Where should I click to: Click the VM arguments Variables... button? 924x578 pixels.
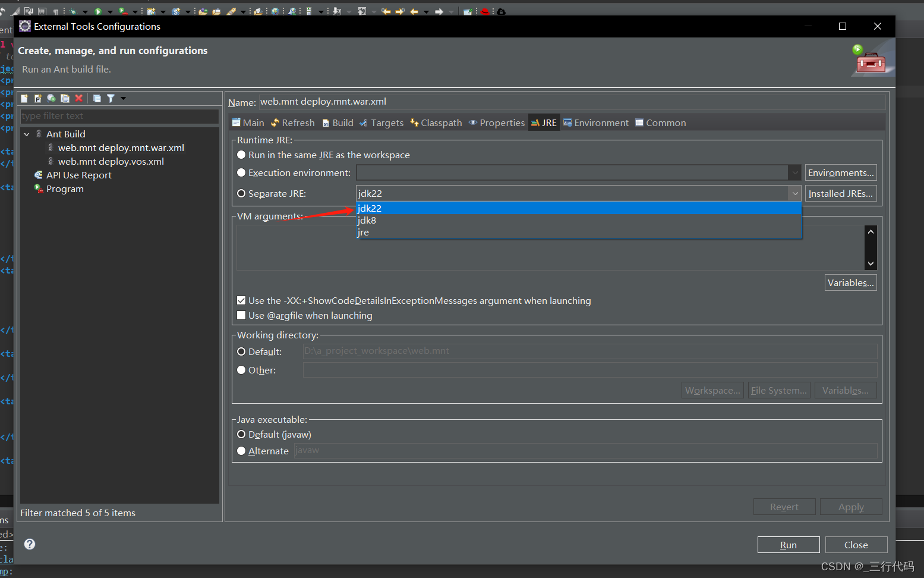[851, 282]
